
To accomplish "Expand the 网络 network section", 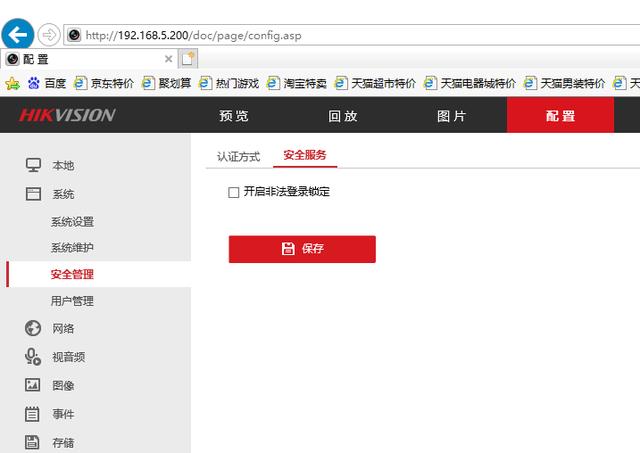I will pos(63,329).
